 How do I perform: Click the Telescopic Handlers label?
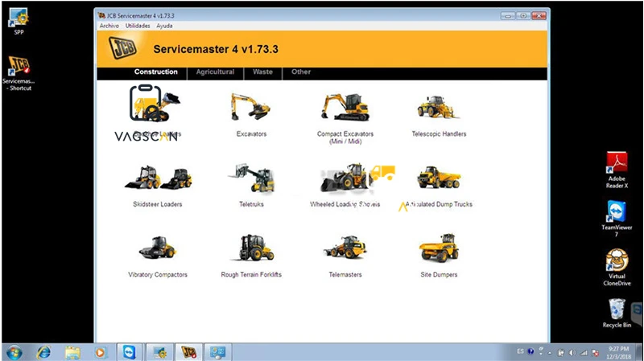pos(439,133)
